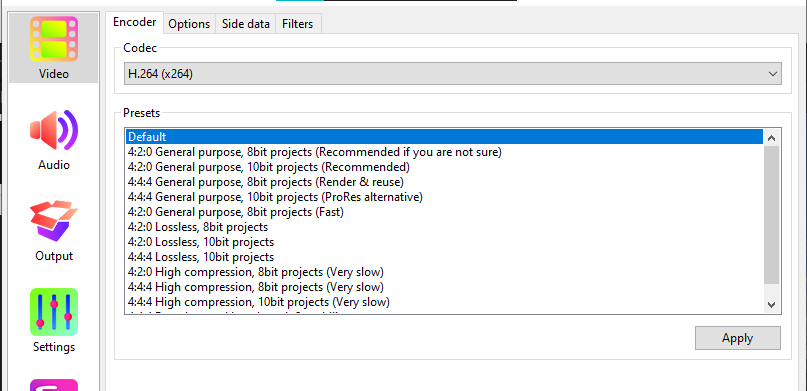Select 4:4:4 High compression, 10bit projects preset
Image resolution: width=807 pixels, height=391 pixels.
[x=444, y=301]
